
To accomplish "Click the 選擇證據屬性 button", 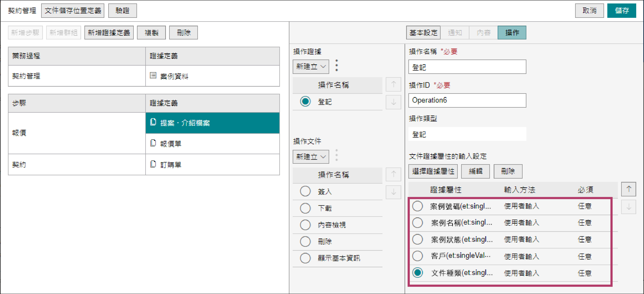I will [x=433, y=171].
